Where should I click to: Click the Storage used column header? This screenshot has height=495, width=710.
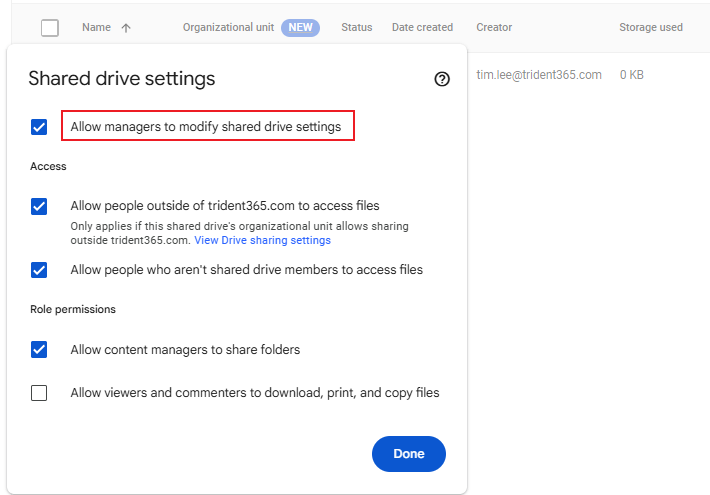[x=651, y=28]
